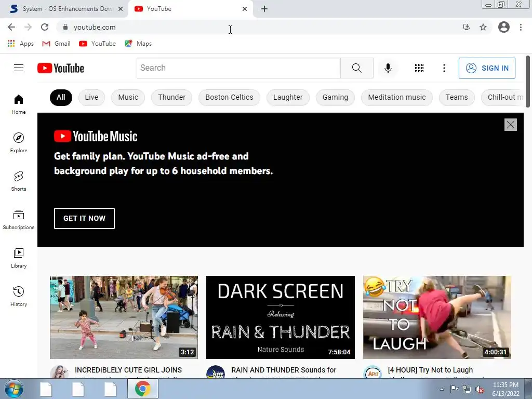Select the Meditation music chip

click(x=396, y=97)
